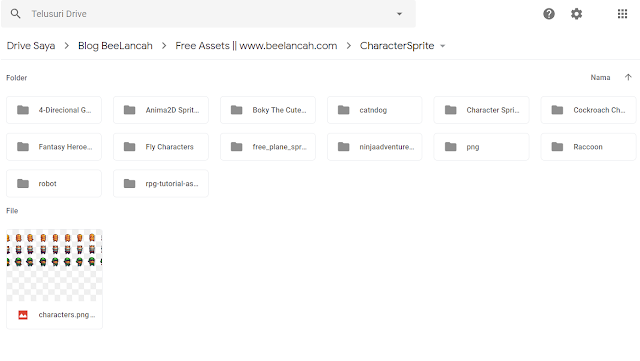
Task: Click the free_plane_spr... folder name
Action: point(280,147)
